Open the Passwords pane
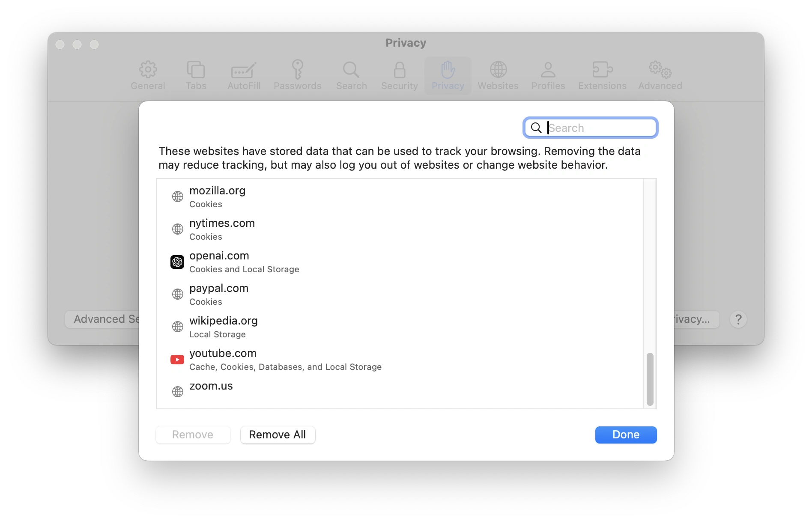The width and height of the screenshot is (812, 524). pos(297,75)
